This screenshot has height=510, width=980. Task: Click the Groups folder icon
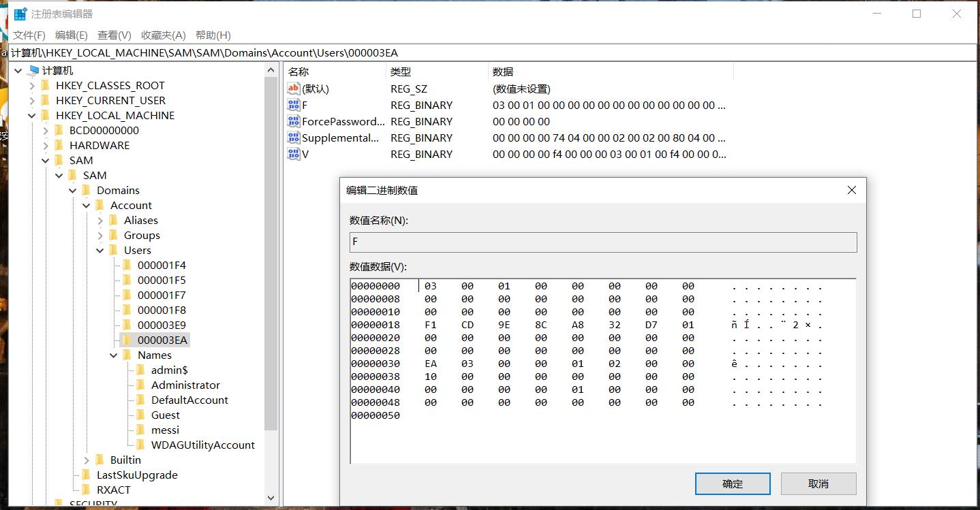(x=114, y=235)
